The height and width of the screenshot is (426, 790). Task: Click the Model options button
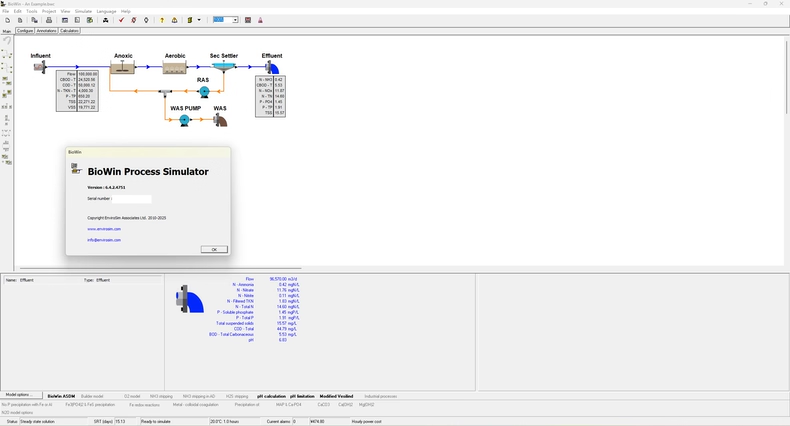[x=22, y=395]
